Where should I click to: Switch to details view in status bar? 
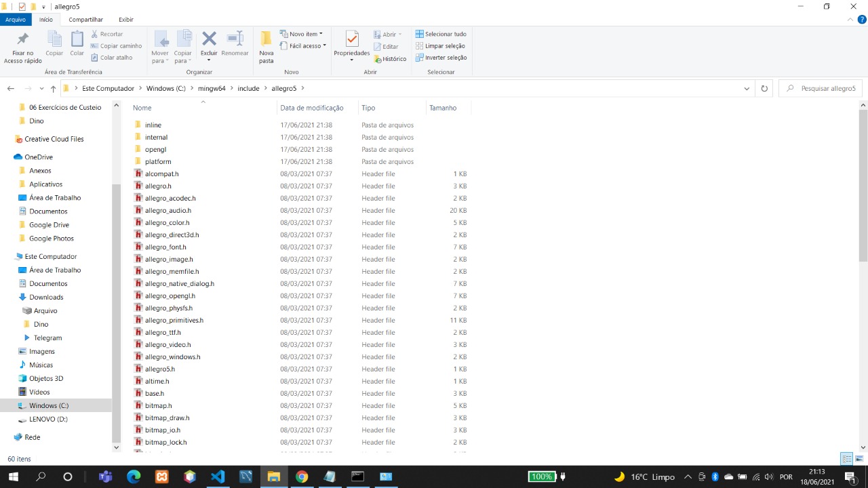tap(847, 459)
